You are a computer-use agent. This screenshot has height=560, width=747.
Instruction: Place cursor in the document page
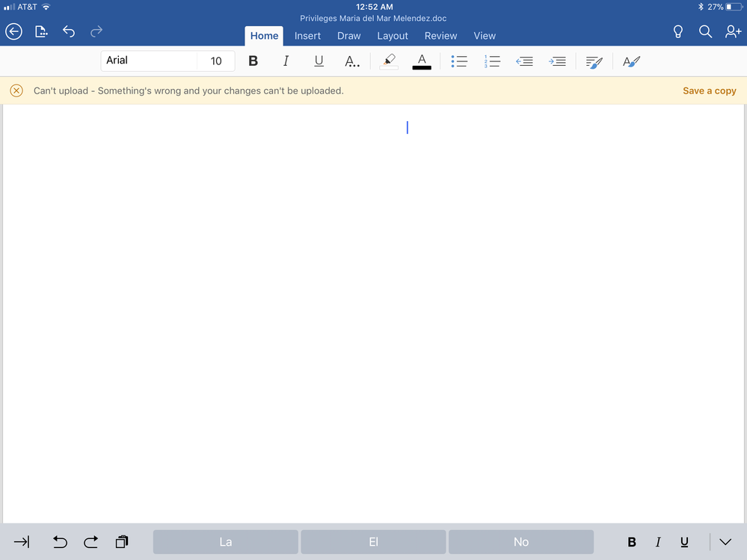tap(373, 313)
